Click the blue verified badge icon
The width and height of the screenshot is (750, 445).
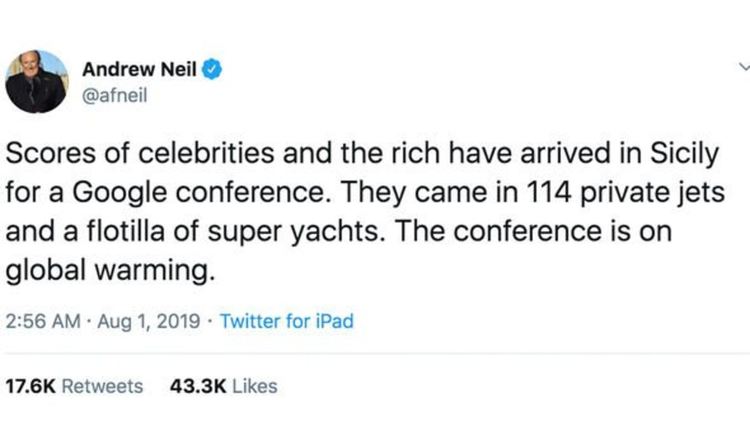click(x=210, y=70)
